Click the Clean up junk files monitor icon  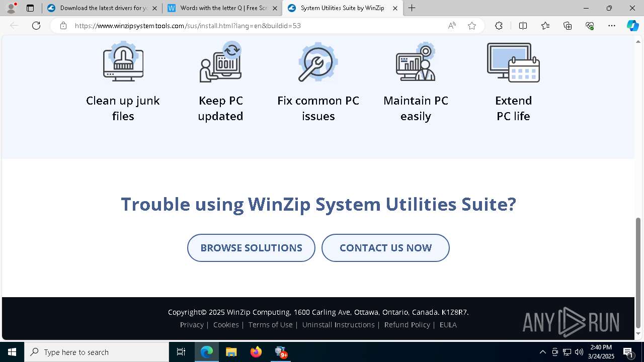point(123,62)
